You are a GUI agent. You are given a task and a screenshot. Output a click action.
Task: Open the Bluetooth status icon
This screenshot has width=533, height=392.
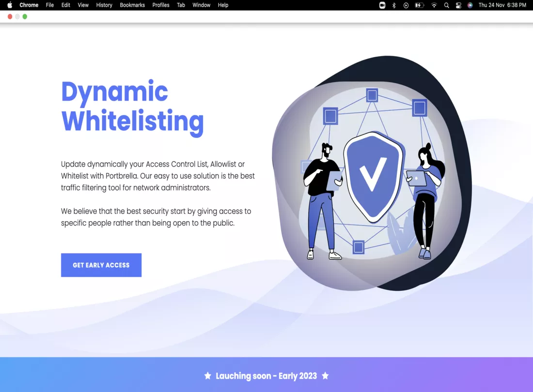pos(394,5)
